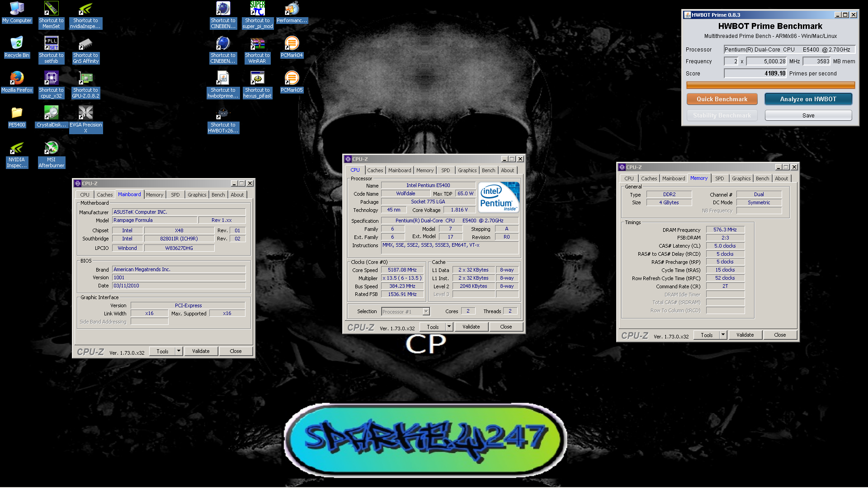Click the orange HWBOT Prime progress bar
Screen dimensions: 868x488
[770, 85]
